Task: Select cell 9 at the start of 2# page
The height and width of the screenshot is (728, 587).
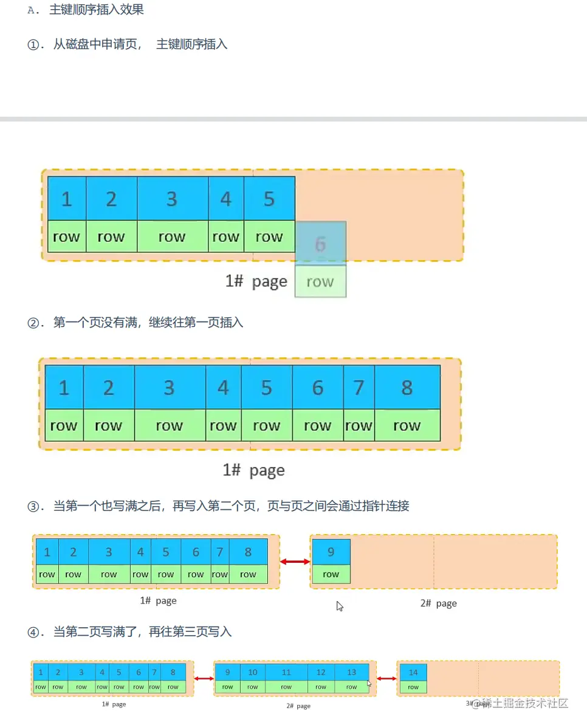Action: click(331, 552)
